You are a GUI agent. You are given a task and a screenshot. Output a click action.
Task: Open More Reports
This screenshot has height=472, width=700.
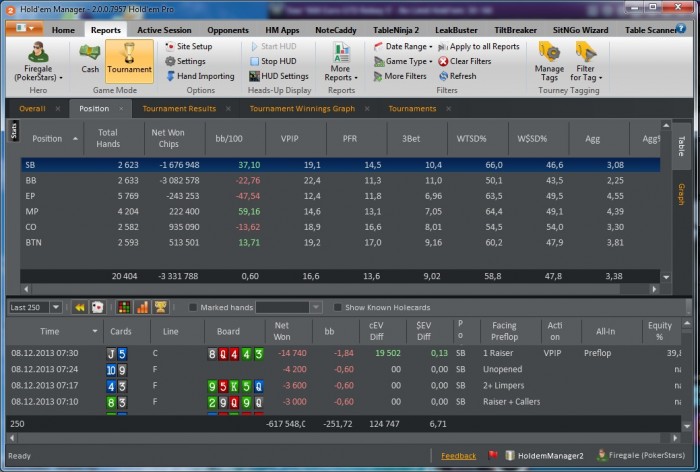point(341,62)
